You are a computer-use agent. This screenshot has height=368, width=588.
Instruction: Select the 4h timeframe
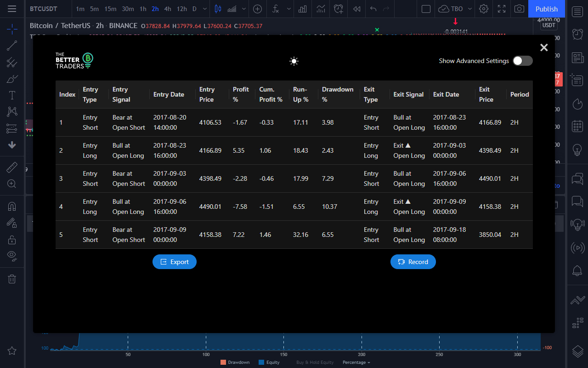point(168,9)
